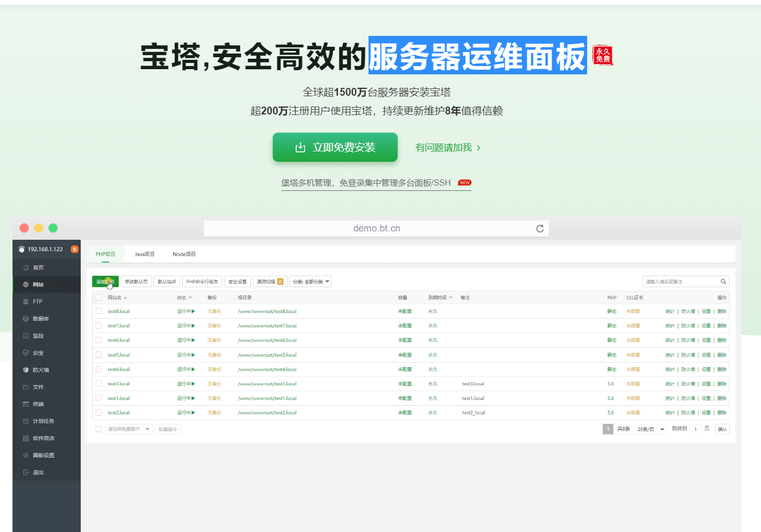Check the box for test5.local row
Viewport: 761px width, 532px height.
point(98,355)
